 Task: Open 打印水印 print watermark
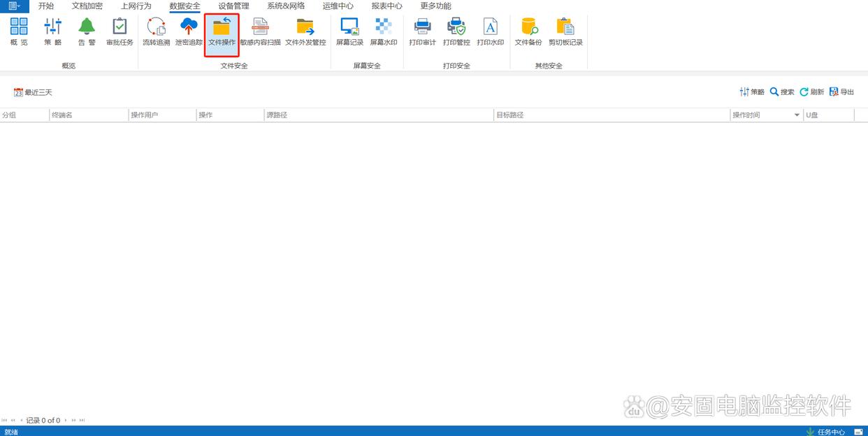(490, 32)
